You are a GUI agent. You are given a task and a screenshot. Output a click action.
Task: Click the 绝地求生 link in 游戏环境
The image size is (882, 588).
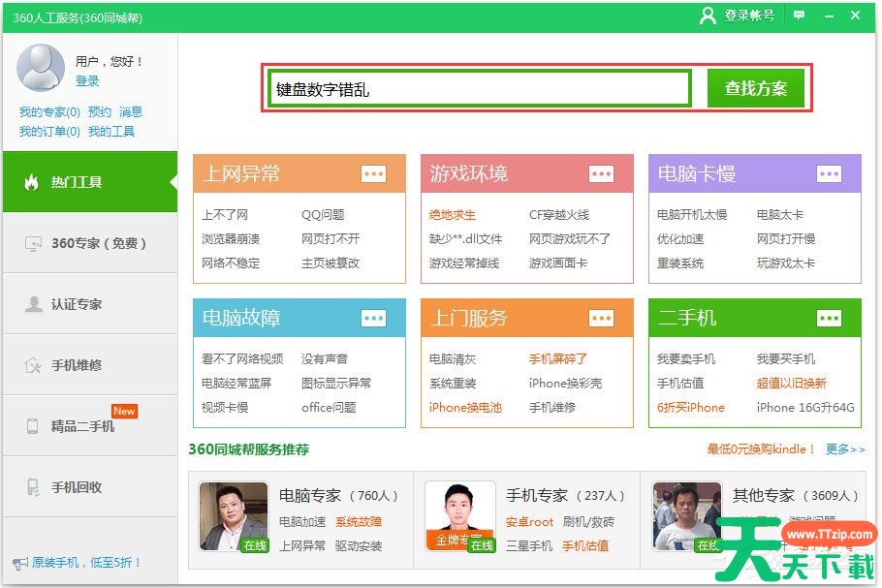click(x=453, y=215)
